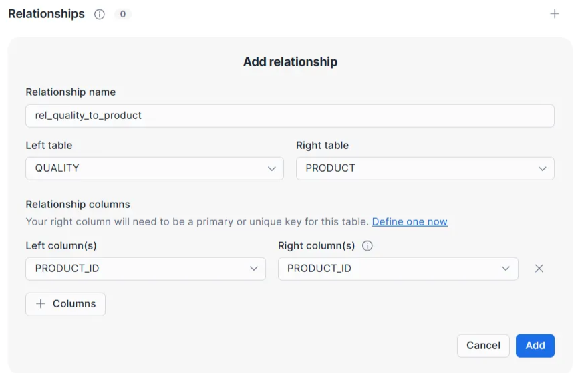Screen dimensions: 588x373
Task: Click the chevron arrow in Right table field
Action: (x=542, y=169)
